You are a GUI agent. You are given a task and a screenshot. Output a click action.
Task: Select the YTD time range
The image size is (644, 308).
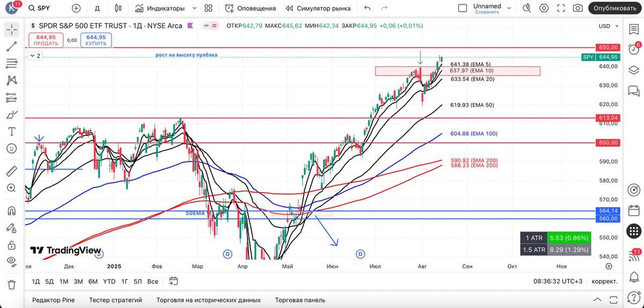(x=109, y=281)
